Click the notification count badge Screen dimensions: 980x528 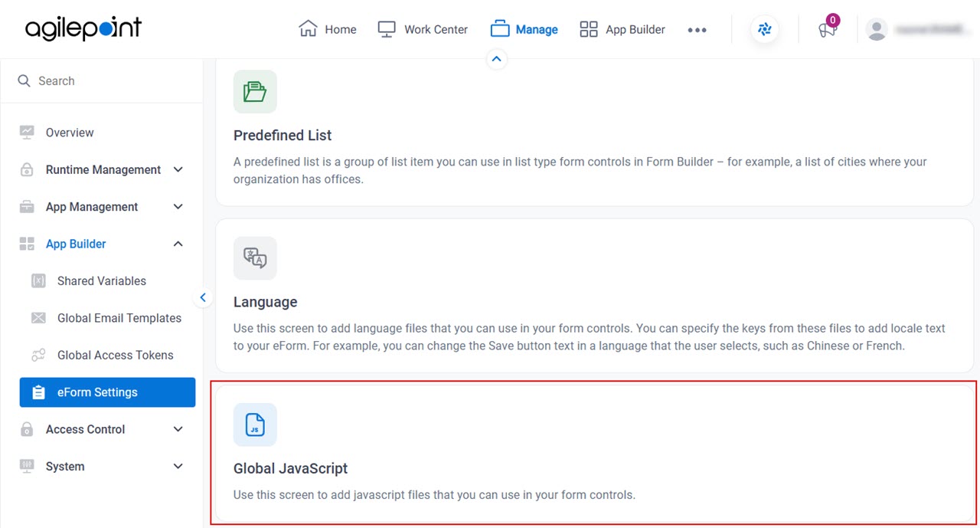(833, 21)
